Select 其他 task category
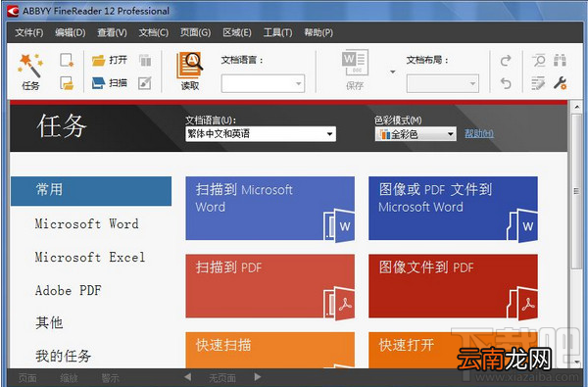The image size is (588, 387). tap(49, 323)
